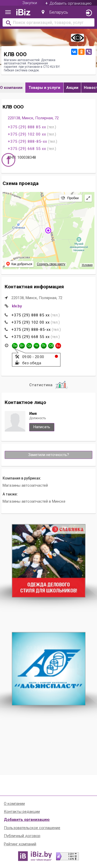
Task: Click the login arrow icon
Action: [88, 13]
